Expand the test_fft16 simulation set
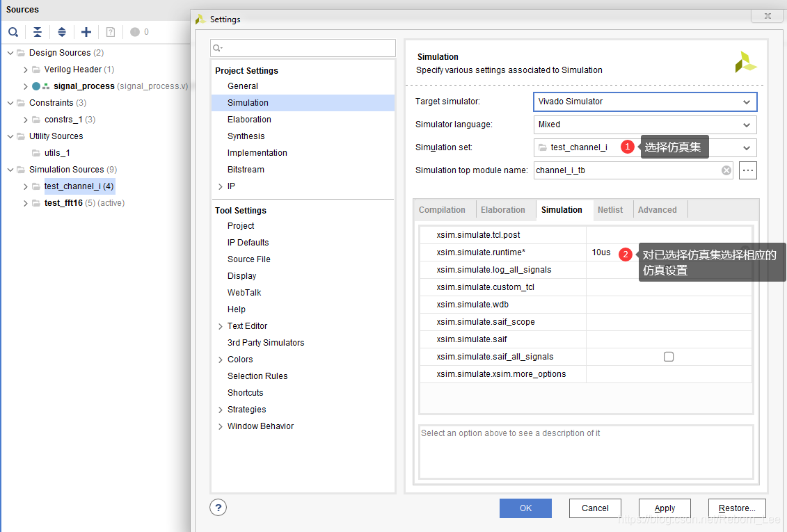This screenshot has width=787, height=532. (x=25, y=203)
